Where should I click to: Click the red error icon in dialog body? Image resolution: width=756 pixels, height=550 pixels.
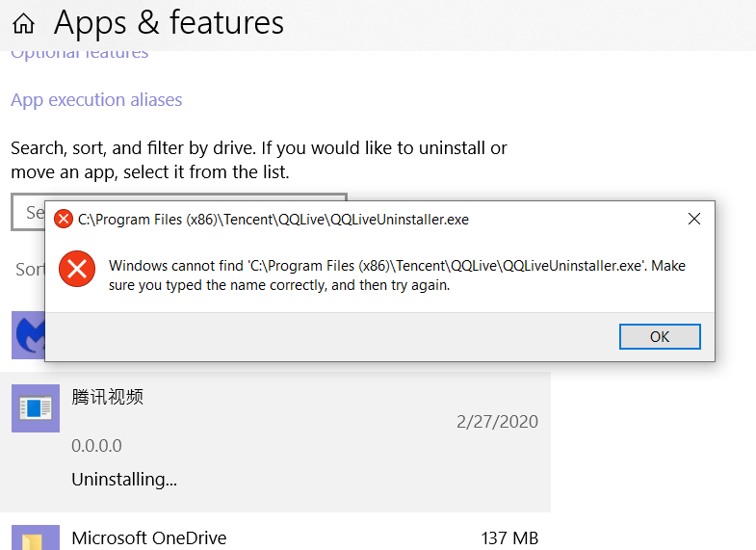[77, 269]
